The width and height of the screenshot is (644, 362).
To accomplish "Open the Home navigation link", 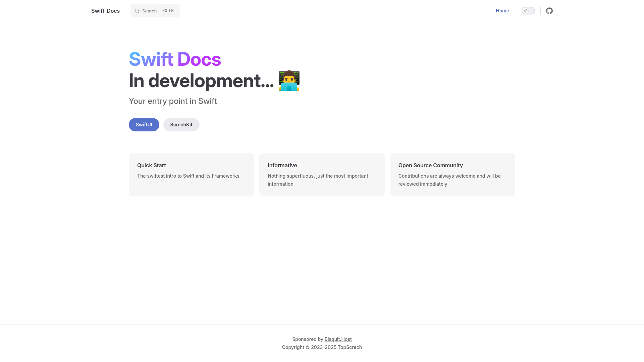I will tap(502, 11).
